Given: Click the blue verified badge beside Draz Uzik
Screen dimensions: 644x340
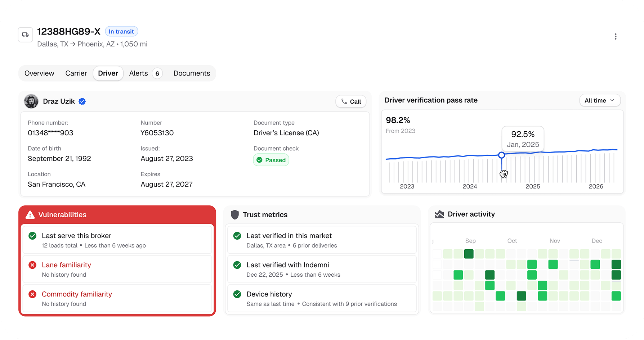Looking at the screenshot, I should click(x=82, y=101).
